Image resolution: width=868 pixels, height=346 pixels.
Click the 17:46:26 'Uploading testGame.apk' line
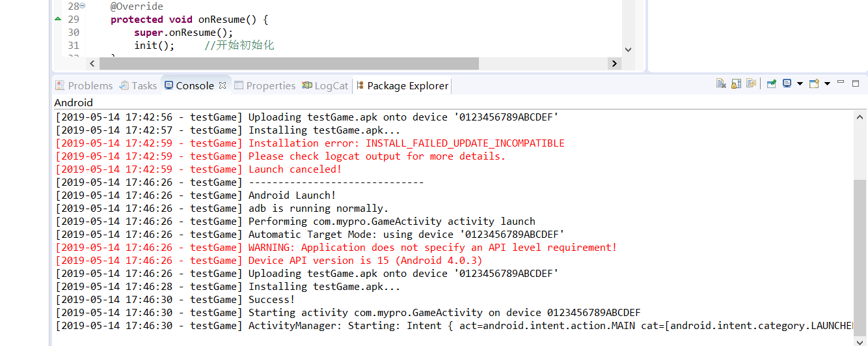pos(307,274)
